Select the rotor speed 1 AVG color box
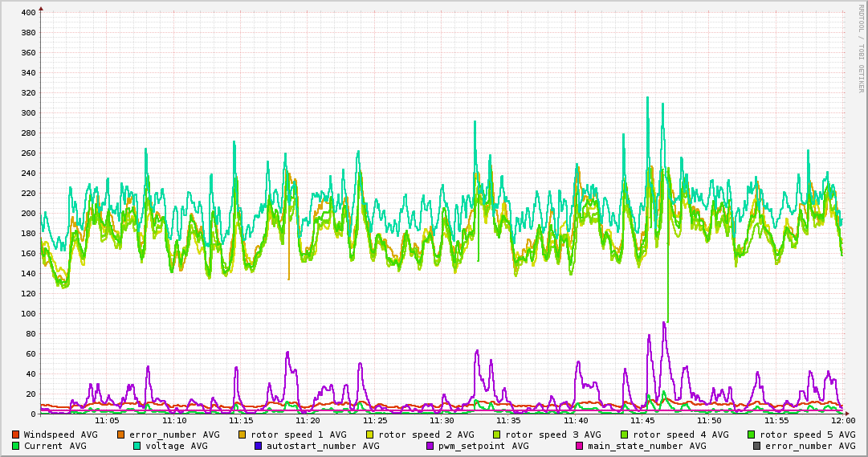Image resolution: width=868 pixels, height=457 pixels. tap(242, 435)
